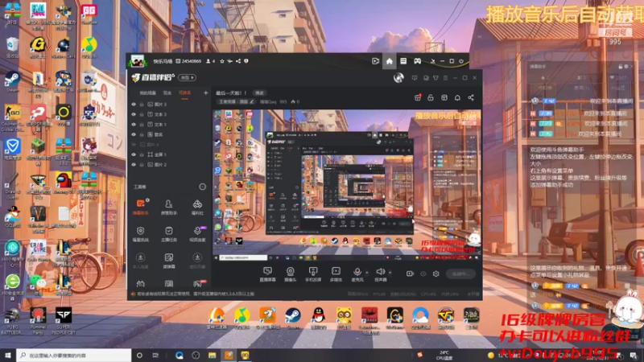
Task: Mute the microphone icon
Action: click(x=357, y=272)
